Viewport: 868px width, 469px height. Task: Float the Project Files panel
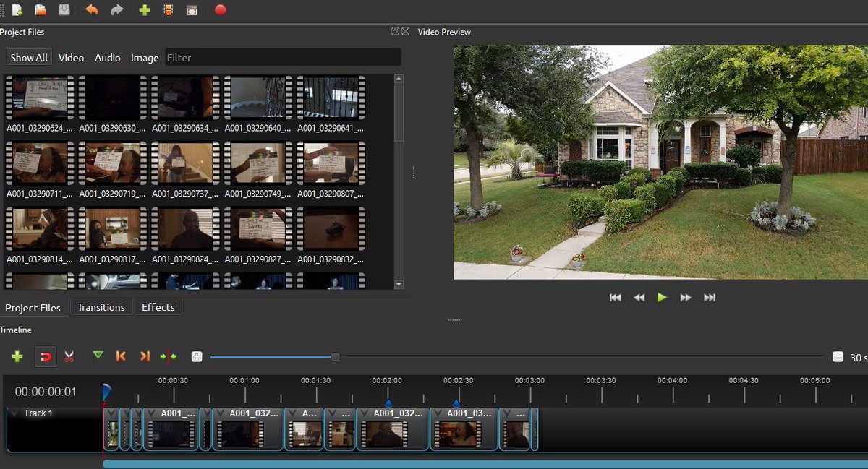pyautogui.click(x=395, y=31)
